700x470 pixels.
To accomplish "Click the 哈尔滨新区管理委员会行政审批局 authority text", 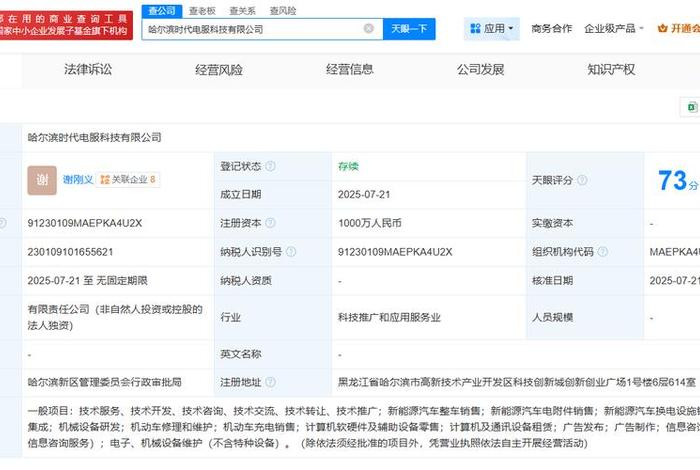I will (x=104, y=382).
